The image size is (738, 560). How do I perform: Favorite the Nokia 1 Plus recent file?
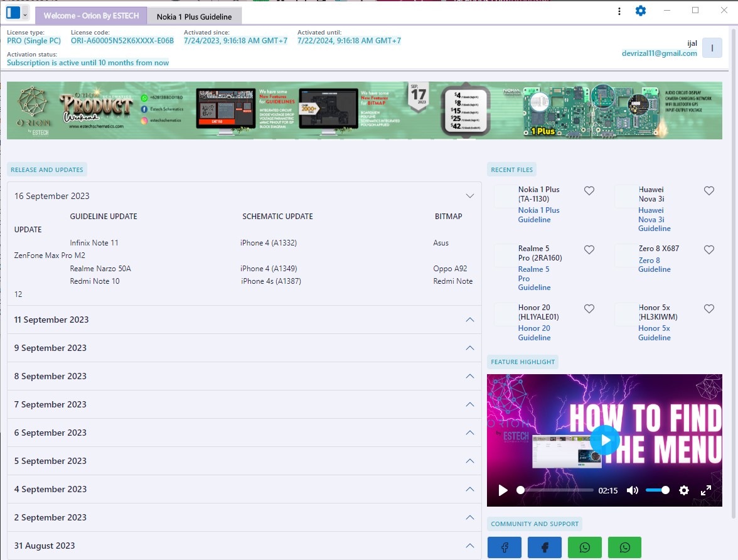click(x=589, y=191)
